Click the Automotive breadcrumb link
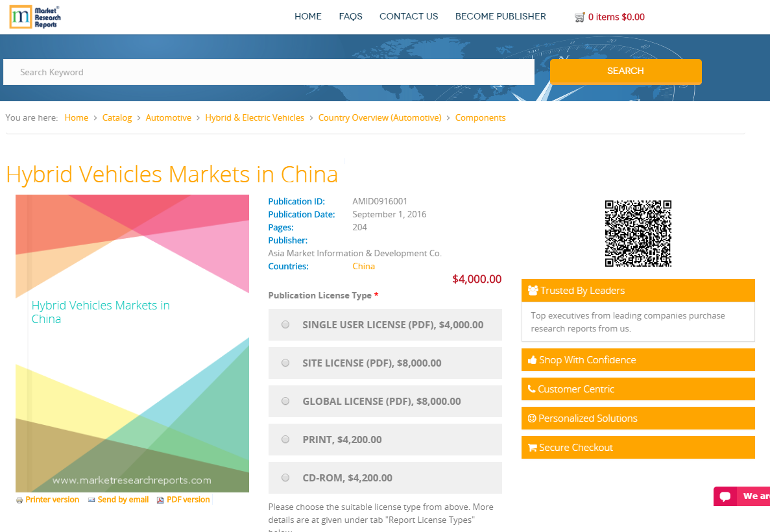 169,117
